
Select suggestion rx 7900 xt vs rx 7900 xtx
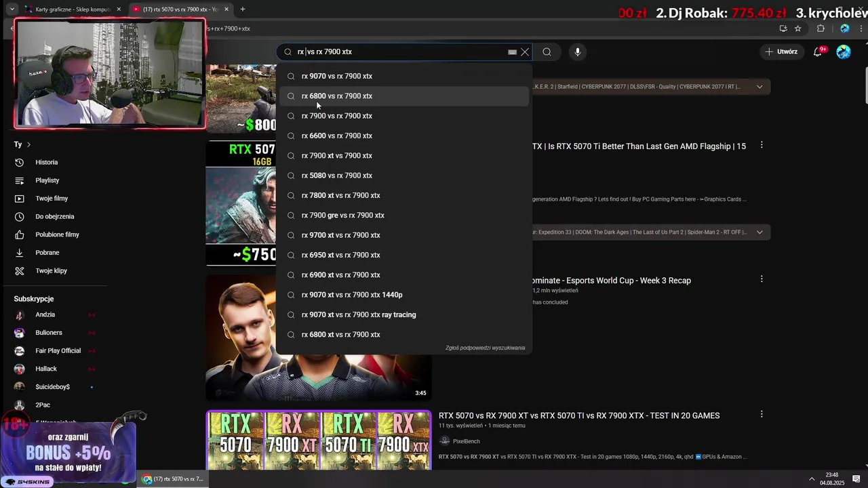403,155
